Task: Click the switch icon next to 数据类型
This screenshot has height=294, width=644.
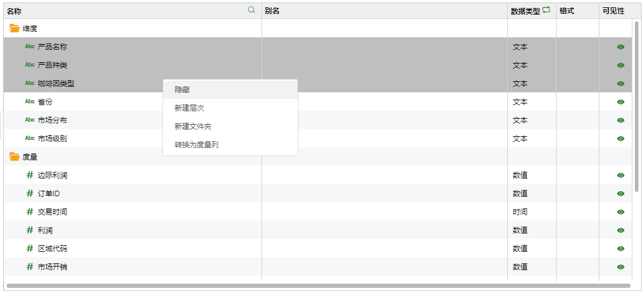Action: pos(546,10)
